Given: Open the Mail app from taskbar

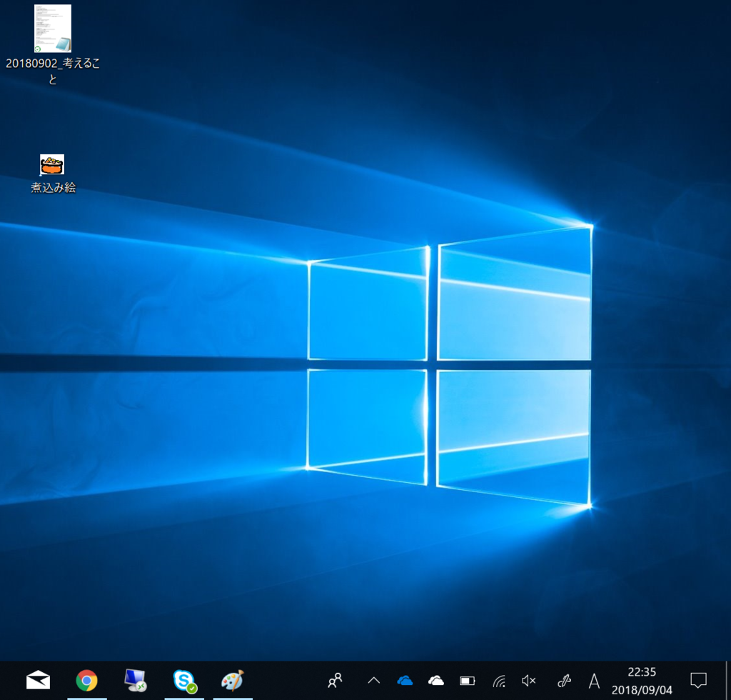Looking at the screenshot, I should [x=39, y=681].
